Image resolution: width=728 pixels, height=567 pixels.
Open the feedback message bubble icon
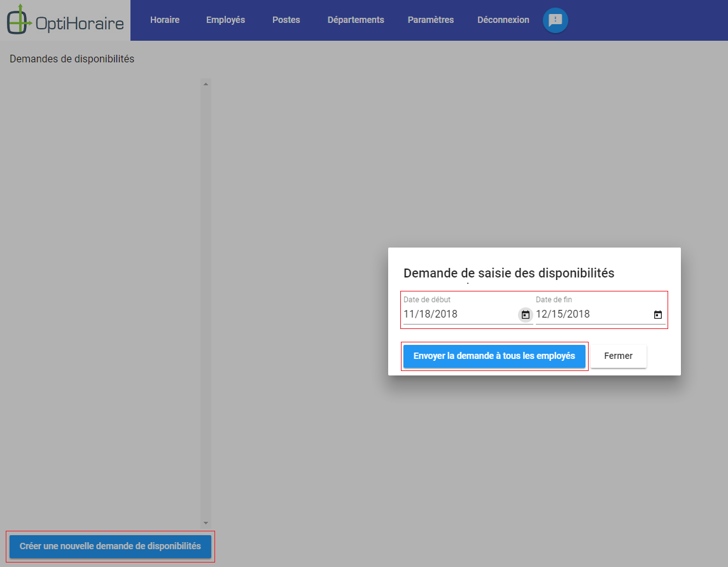(x=556, y=20)
